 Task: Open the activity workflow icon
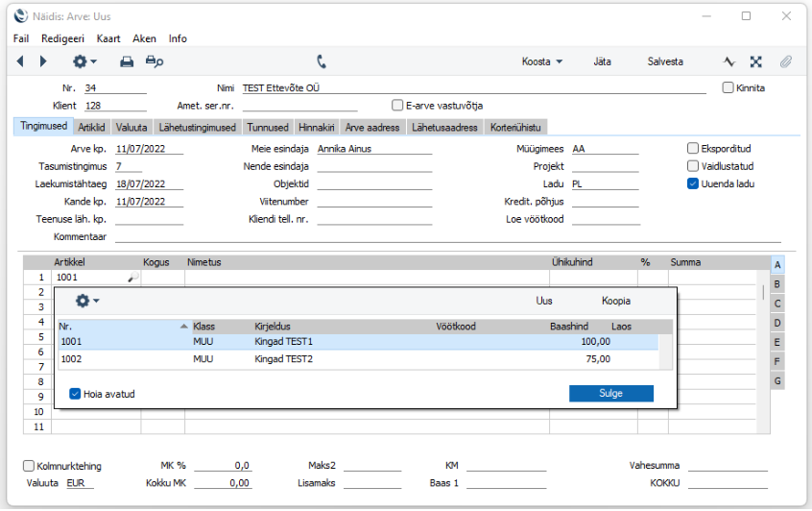click(729, 62)
